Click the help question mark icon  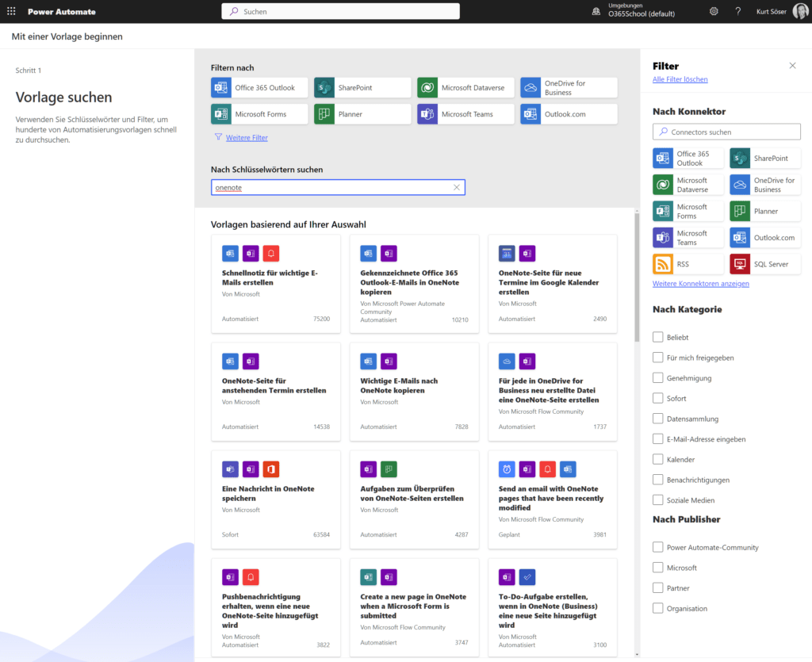point(738,11)
